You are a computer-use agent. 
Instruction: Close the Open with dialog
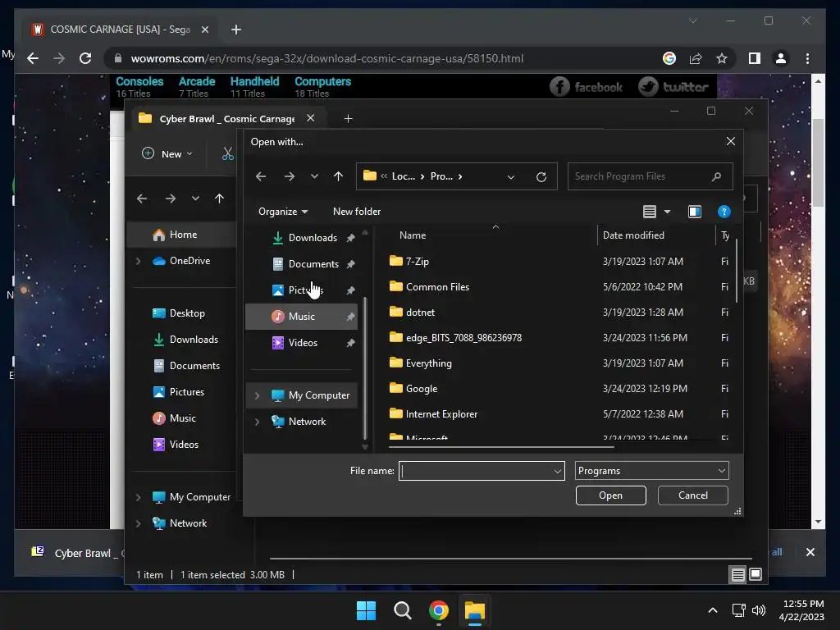[731, 141]
